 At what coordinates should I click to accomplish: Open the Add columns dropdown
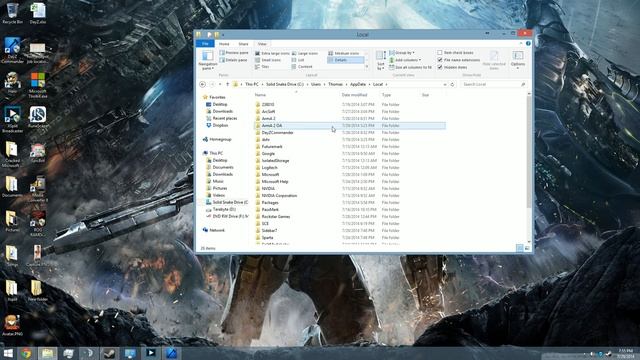405,60
